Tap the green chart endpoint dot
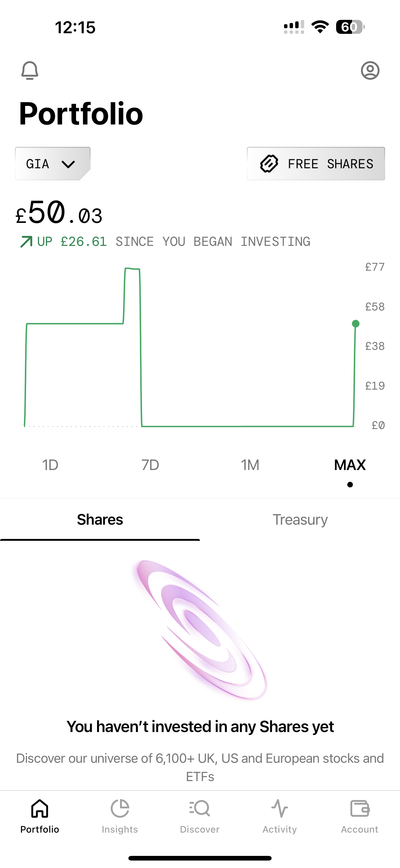The width and height of the screenshot is (400, 868). [x=356, y=324]
